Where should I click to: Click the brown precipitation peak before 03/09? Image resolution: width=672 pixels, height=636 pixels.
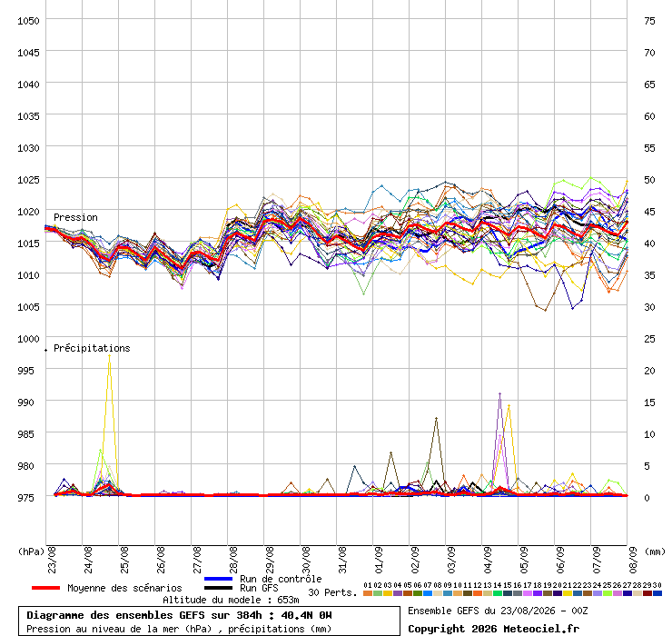[x=436, y=418]
